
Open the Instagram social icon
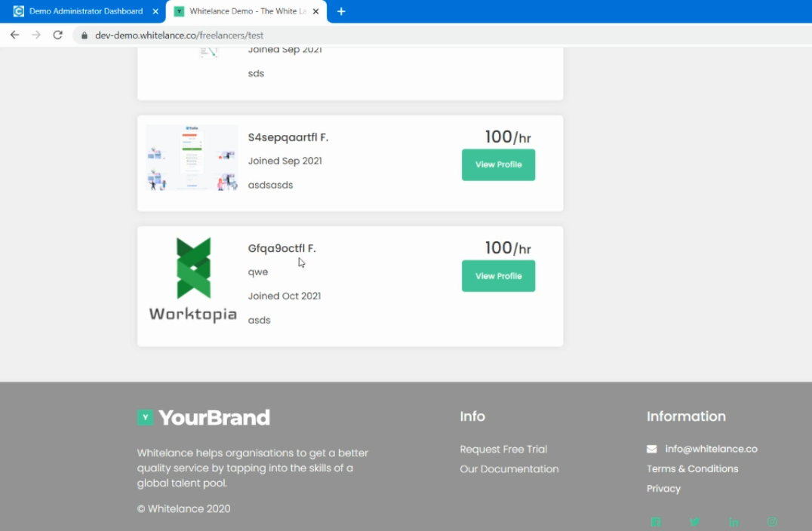pos(772,522)
